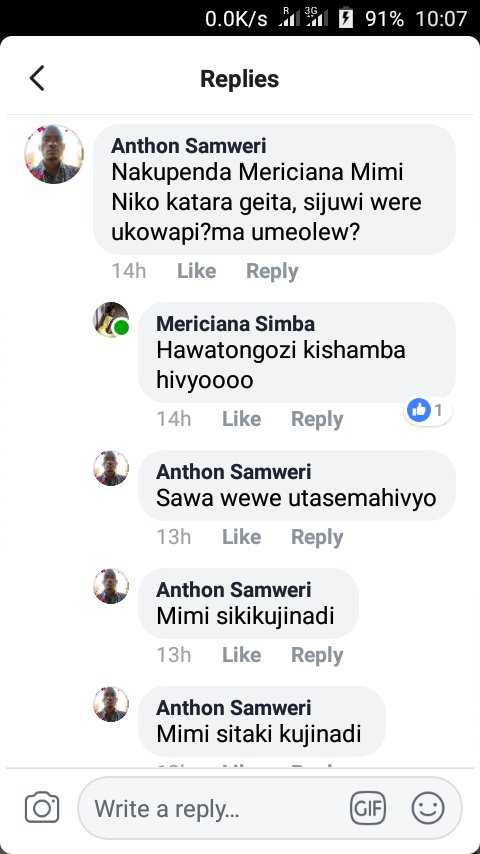Like the 'Sawa wewe utasemahivyo' reply
The height and width of the screenshot is (854, 480).
coord(241,537)
